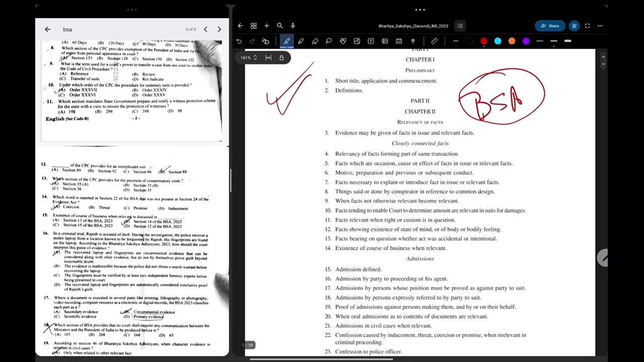Tap 'English [Set Code-B]' footer in left PDF
644x362 pixels.
tap(67, 119)
